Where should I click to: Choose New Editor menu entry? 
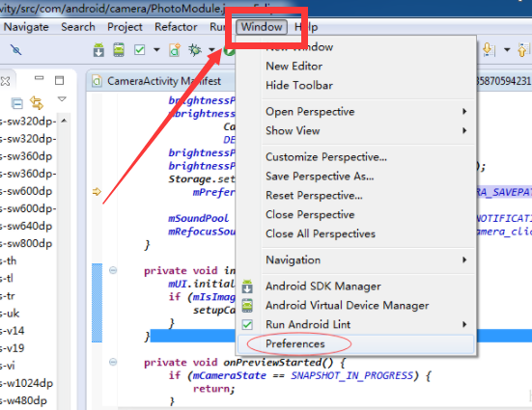pos(356,67)
